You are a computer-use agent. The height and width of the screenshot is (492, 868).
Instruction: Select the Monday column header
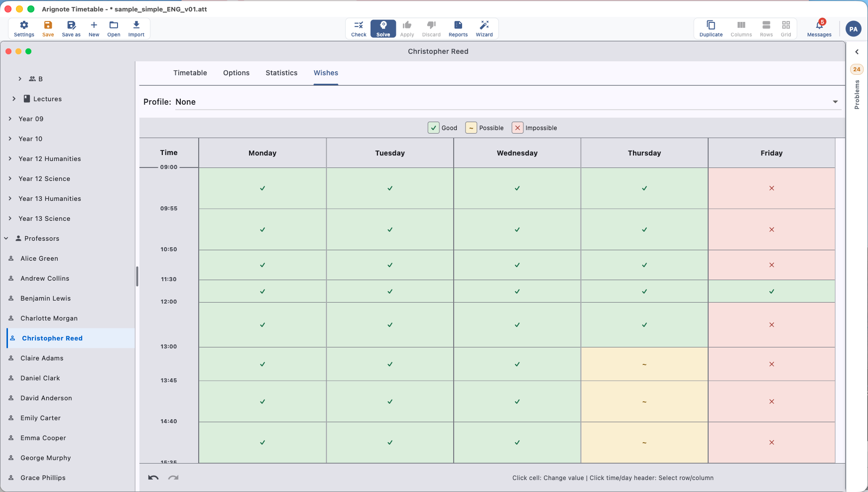(262, 153)
